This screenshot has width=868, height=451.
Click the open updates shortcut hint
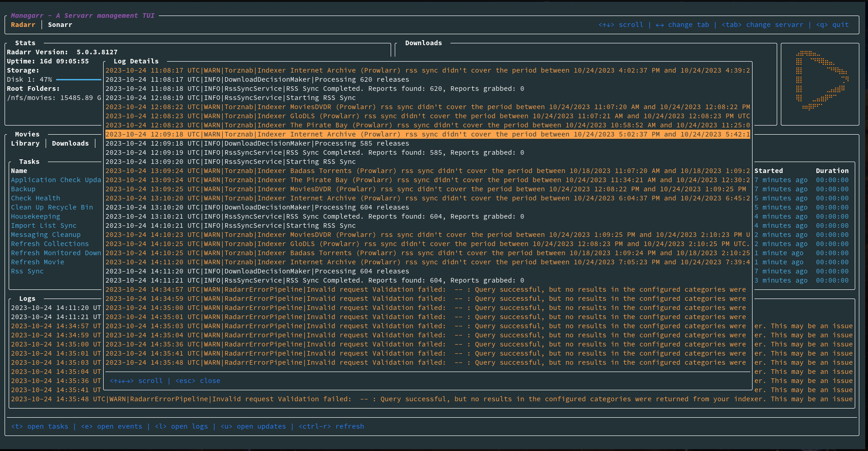pos(253,426)
